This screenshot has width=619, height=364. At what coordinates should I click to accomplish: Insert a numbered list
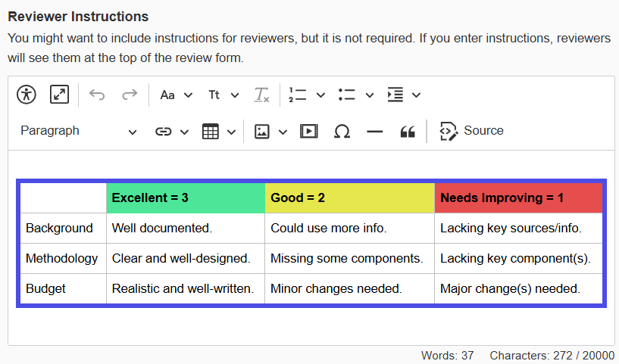coord(297,95)
